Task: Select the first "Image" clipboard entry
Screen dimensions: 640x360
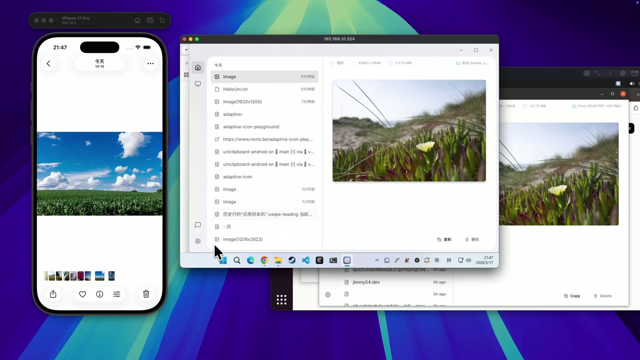Action: click(264, 77)
